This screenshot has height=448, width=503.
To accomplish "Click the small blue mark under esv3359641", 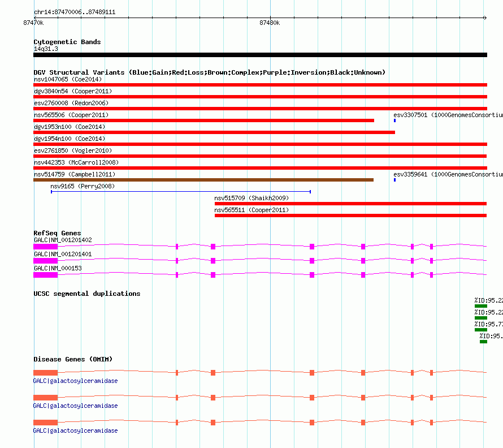I will 394,180.
